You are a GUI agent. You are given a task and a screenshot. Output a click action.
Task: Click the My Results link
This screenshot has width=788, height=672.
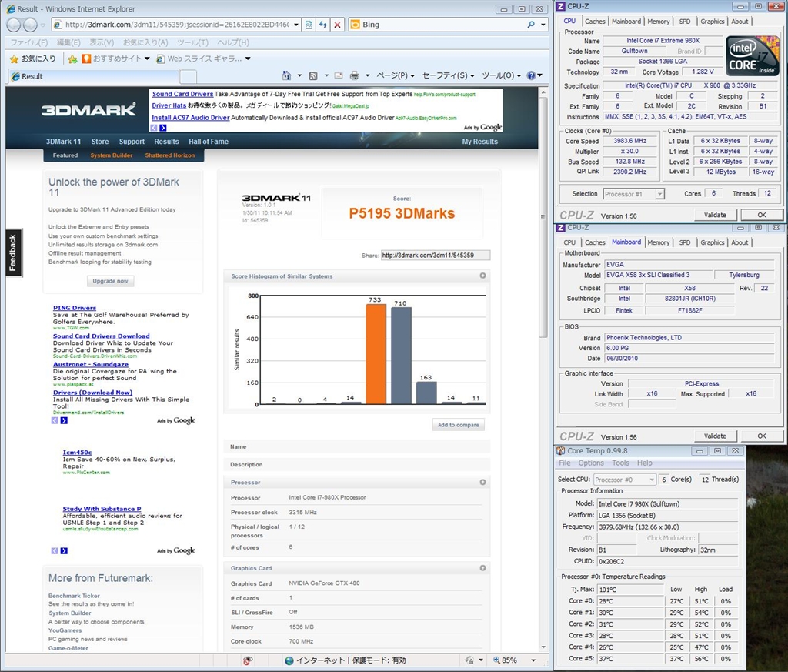(480, 142)
